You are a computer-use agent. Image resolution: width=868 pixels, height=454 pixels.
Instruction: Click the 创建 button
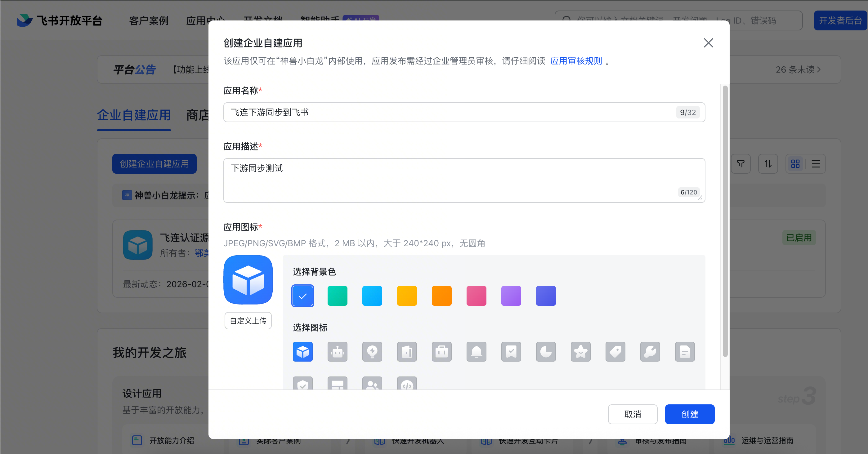click(x=689, y=414)
